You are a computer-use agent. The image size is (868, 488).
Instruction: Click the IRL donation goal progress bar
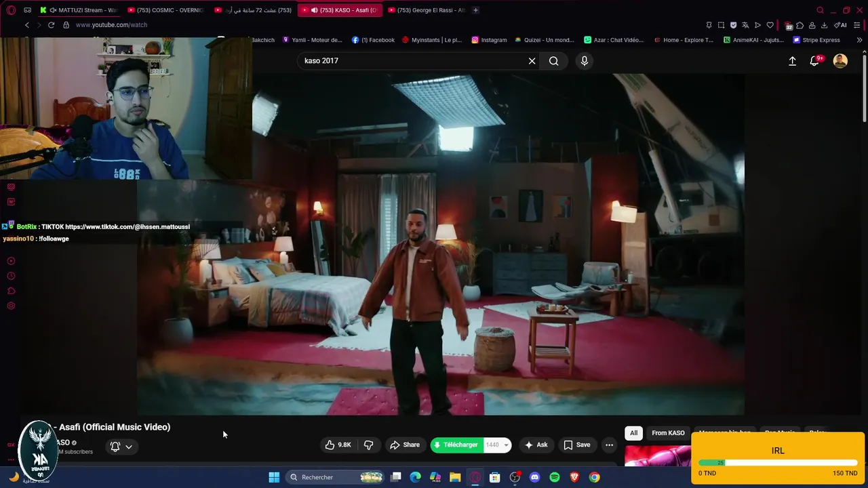pyautogui.click(x=778, y=463)
